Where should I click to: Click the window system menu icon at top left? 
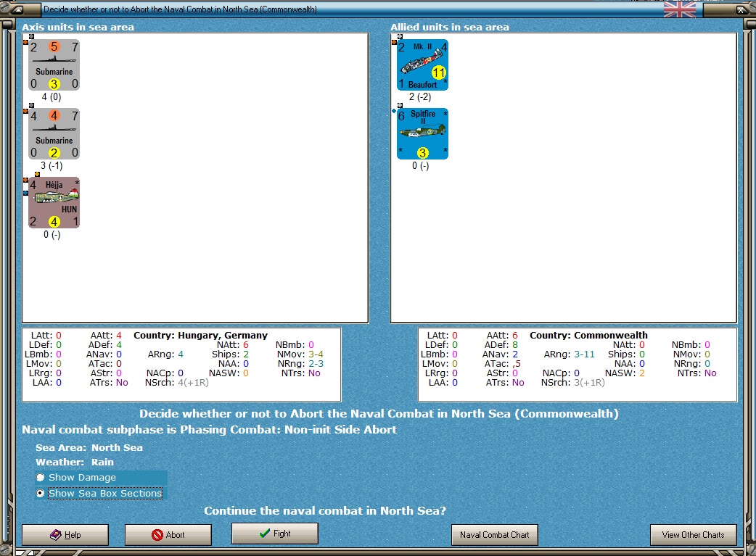(x=17, y=9)
